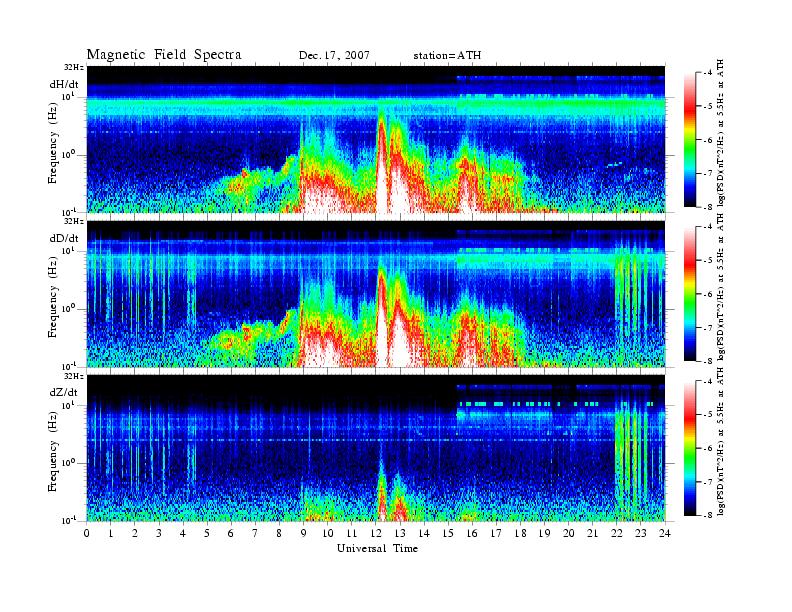
Task: Click the hour '24' tick label
Action: (665, 533)
